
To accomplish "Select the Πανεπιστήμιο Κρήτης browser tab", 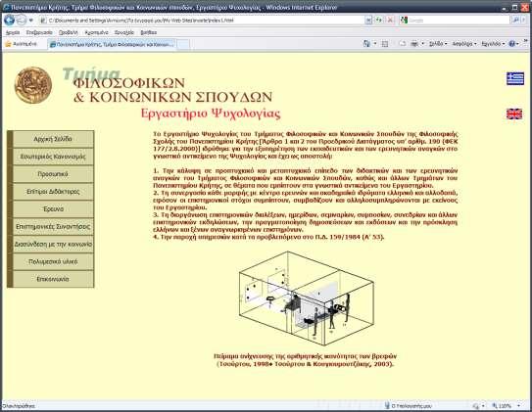I will pos(112,44).
